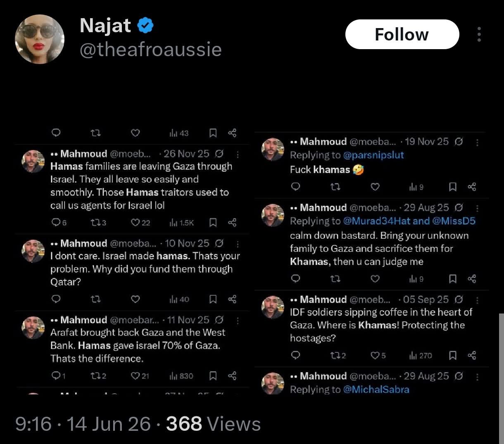Viewport: 504px width, 444px height.
Task: Reply to the 'Israel made hamas' tweet
Action: point(56,299)
